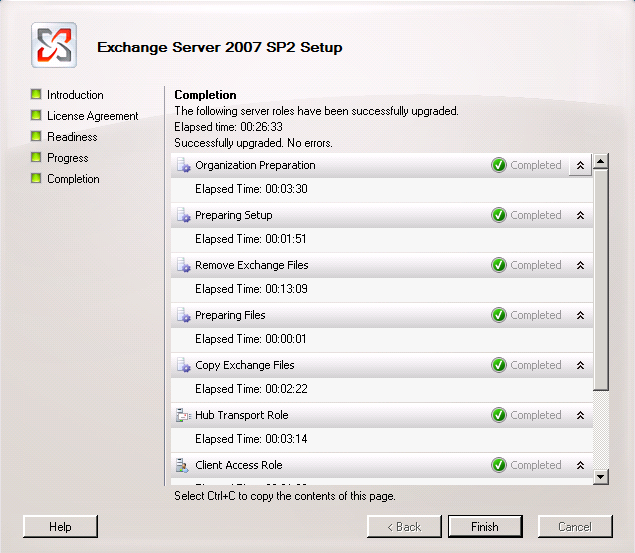Click the Hub Transport Role title text
This screenshot has width=635, height=553.
241,415
